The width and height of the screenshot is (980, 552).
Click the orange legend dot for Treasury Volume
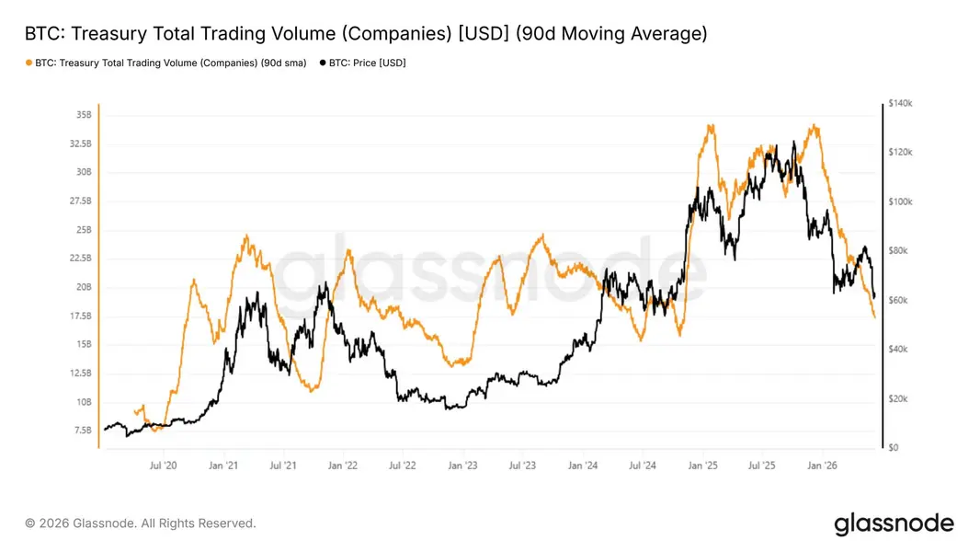click(x=28, y=63)
